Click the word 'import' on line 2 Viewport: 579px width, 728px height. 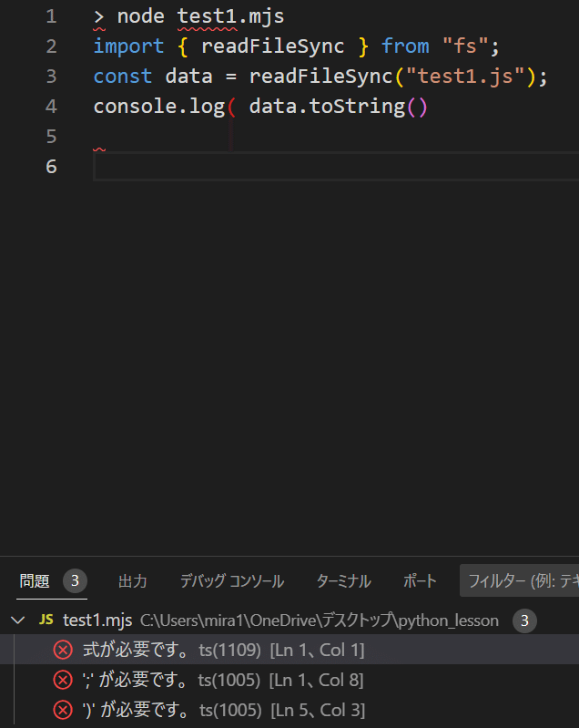click(x=128, y=46)
